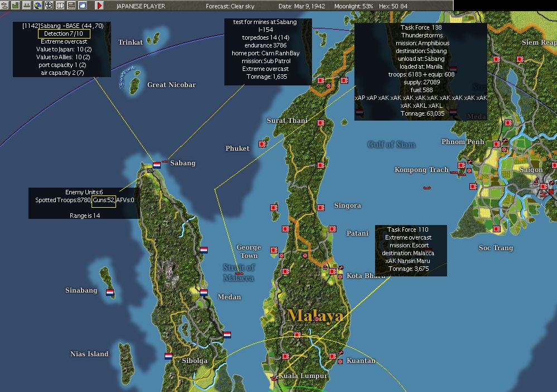Select the Japanese flag base at Kota Bharu
This screenshot has height=392, width=557.
click(x=333, y=271)
